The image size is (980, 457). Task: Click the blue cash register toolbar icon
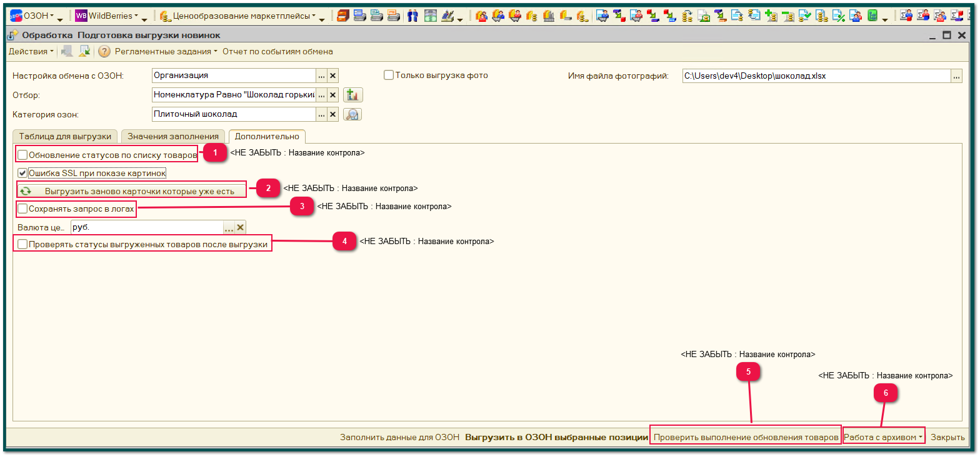[x=360, y=16]
